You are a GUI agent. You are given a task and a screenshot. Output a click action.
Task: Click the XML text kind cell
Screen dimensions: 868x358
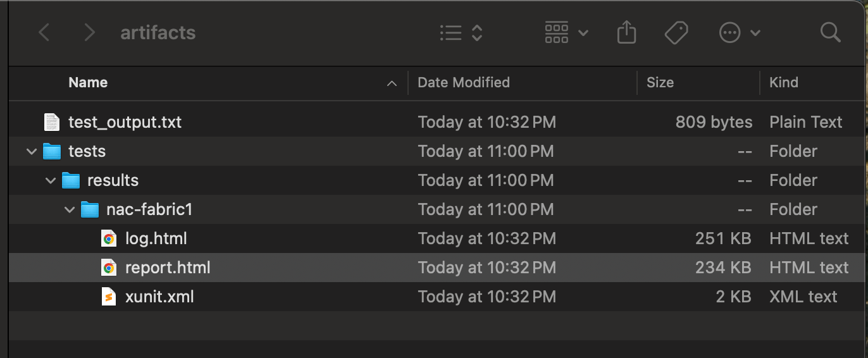tap(803, 297)
